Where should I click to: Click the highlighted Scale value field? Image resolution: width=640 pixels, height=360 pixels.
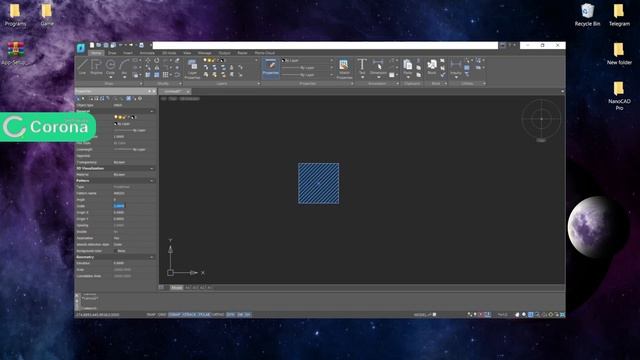click(119, 206)
